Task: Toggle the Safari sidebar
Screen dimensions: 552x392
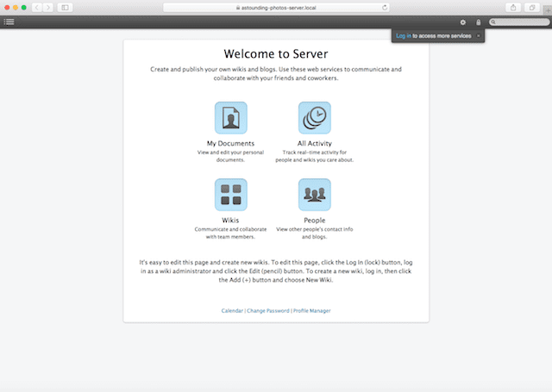Action: [65, 7]
